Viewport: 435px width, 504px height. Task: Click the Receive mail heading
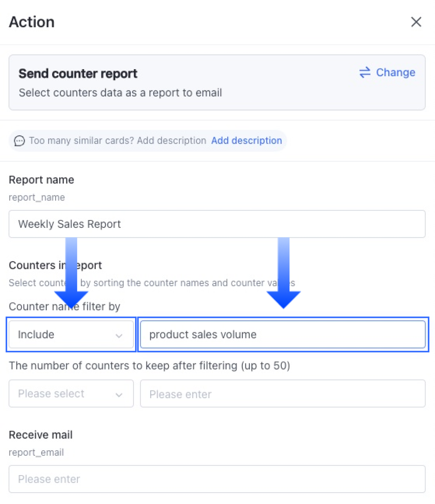coord(41,435)
